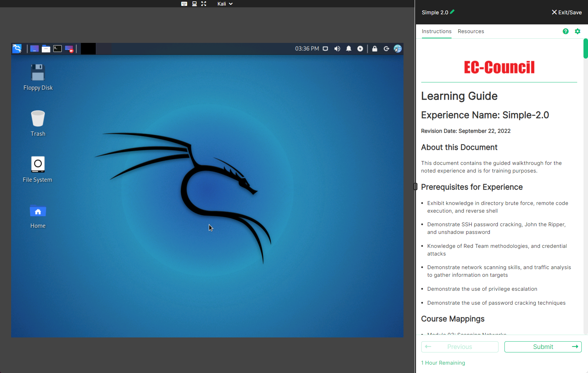Toggle notifications via the bell icon
Viewport: 588px width, 373px height.
click(x=348, y=49)
